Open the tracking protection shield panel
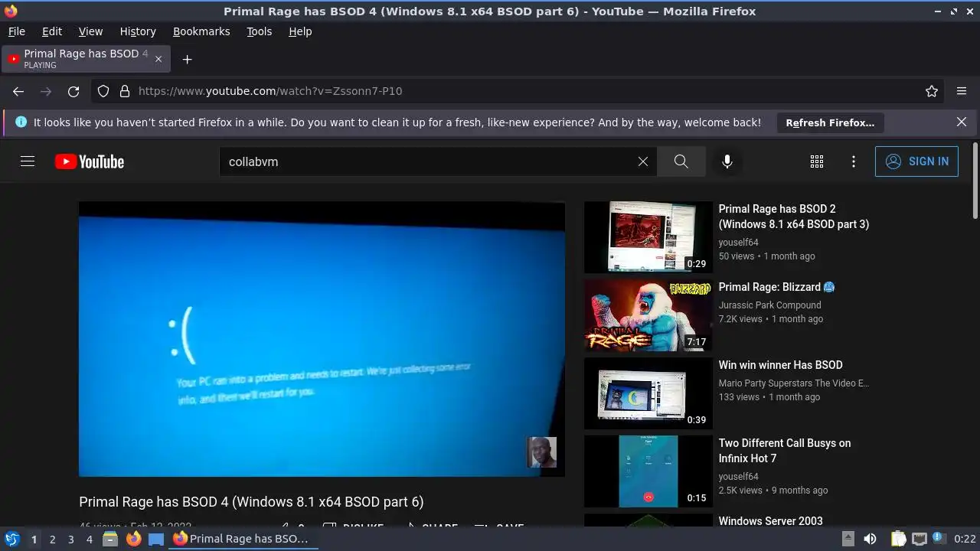The height and width of the screenshot is (551, 980). (103, 91)
